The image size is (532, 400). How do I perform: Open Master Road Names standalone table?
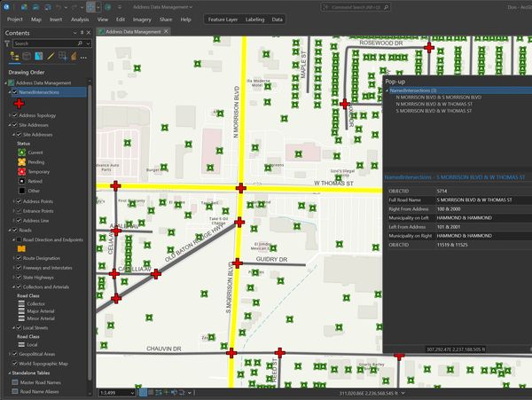[x=39, y=382]
